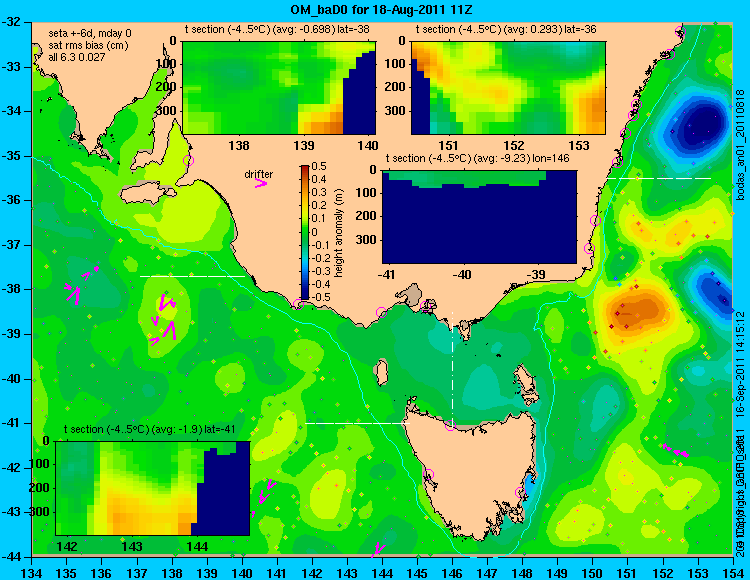Click the text 'seta +-6d, mday 0'
The image size is (750, 580).
[x=90, y=34]
